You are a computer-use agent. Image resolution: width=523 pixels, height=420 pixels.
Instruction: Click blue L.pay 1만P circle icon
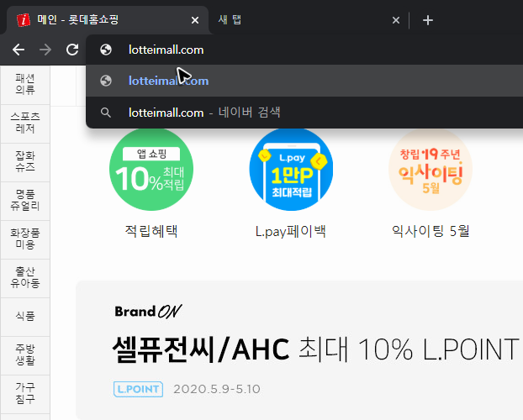(x=291, y=170)
